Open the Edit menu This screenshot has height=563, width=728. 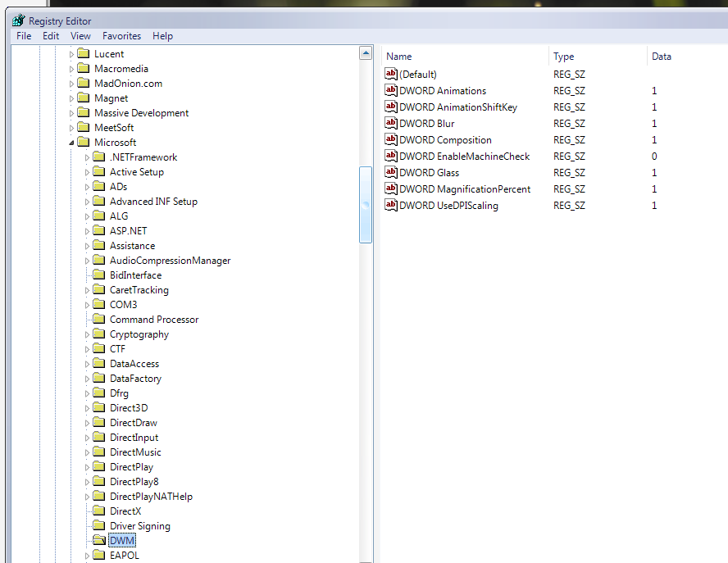pos(51,36)
